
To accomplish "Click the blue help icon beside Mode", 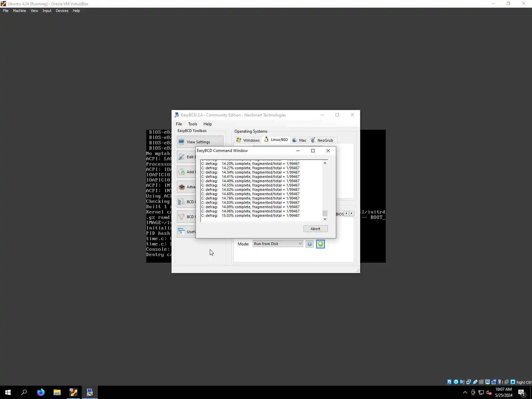I will [x=310, y=244].
